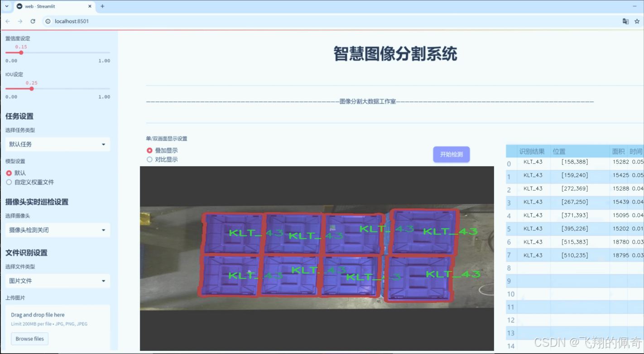644x354 pixels.
Task: View site information icon in address bar
Action: click(48, 21)
